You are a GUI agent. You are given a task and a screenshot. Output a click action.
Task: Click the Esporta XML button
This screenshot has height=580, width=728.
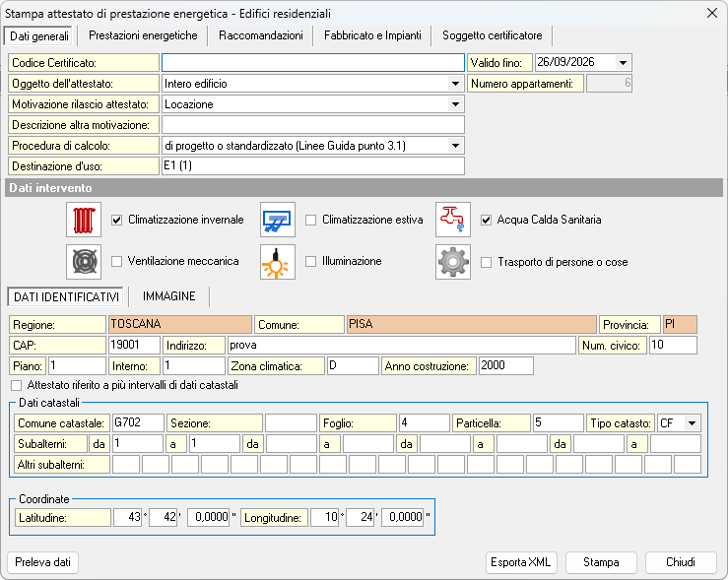pos(522,563)
